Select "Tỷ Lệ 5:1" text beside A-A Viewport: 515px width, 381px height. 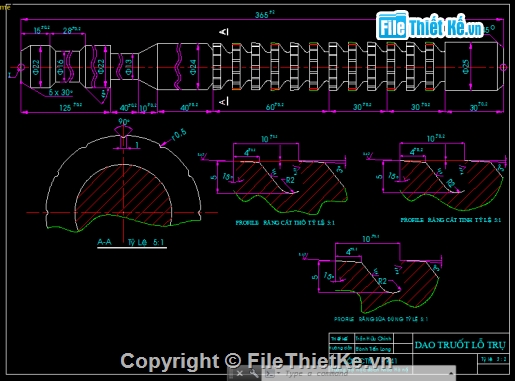tap(146, 242)
